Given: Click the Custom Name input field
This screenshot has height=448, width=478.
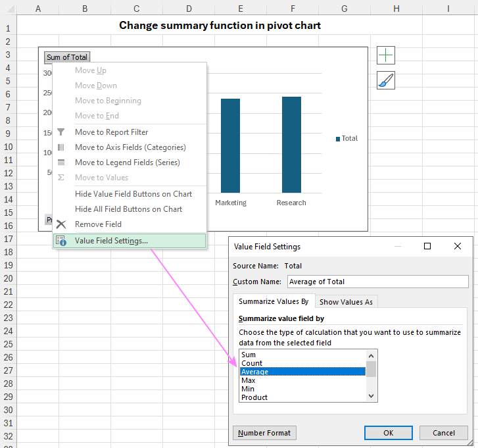Looking at the screenshot, I should click(377, 282).
